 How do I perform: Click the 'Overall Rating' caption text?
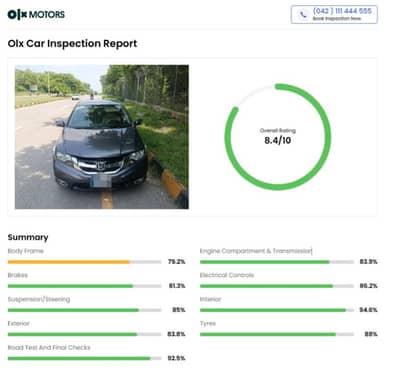coord(278,131)
